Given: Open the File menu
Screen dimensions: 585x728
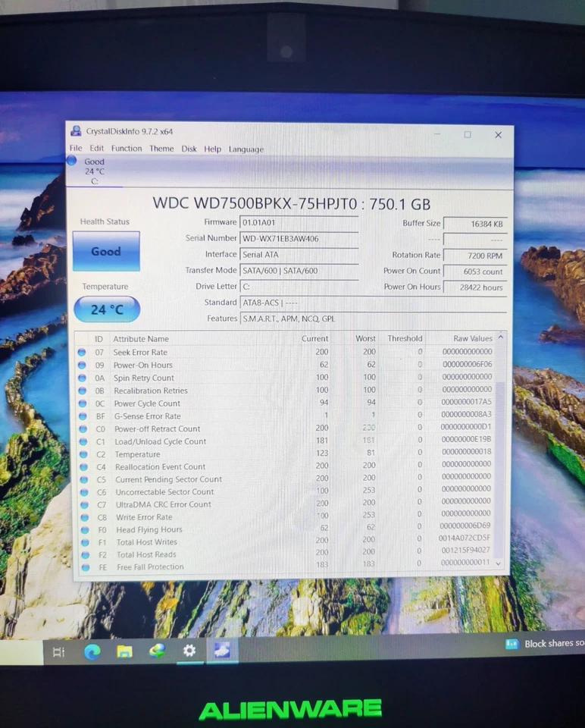Looking at the screenshot, I should coord(76,148).
